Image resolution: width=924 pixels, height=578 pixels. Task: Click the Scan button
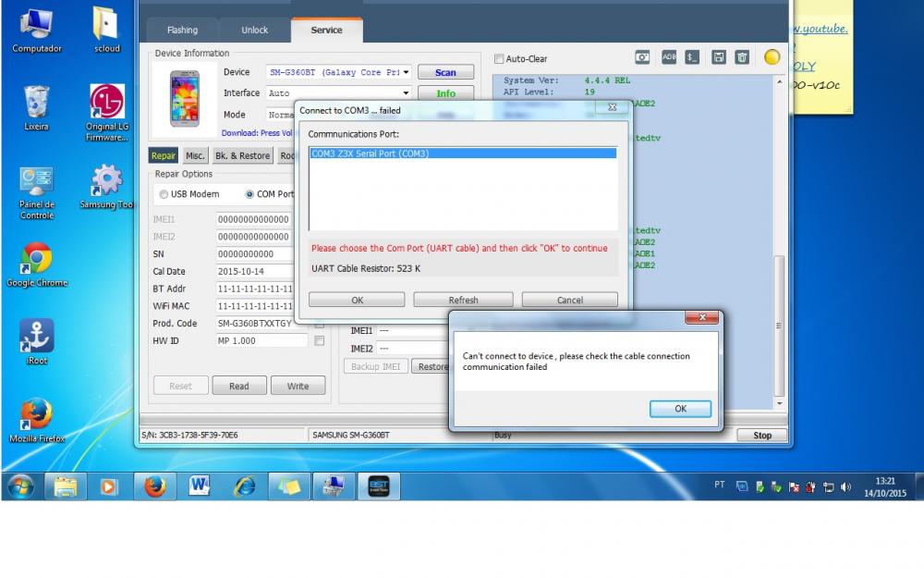(x=445, y=72)
